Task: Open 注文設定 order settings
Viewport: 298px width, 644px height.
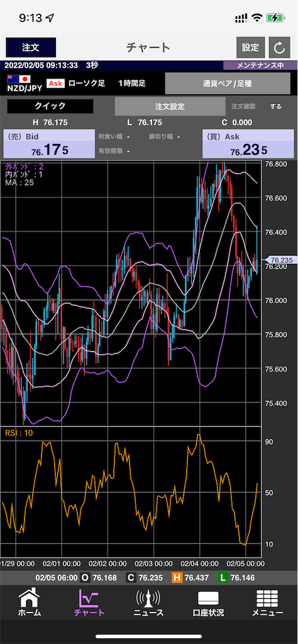Action: coord(170,107)
